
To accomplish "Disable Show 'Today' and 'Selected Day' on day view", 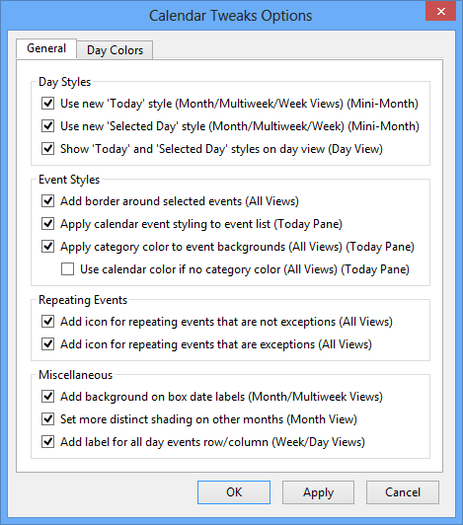I will [48, 148].
